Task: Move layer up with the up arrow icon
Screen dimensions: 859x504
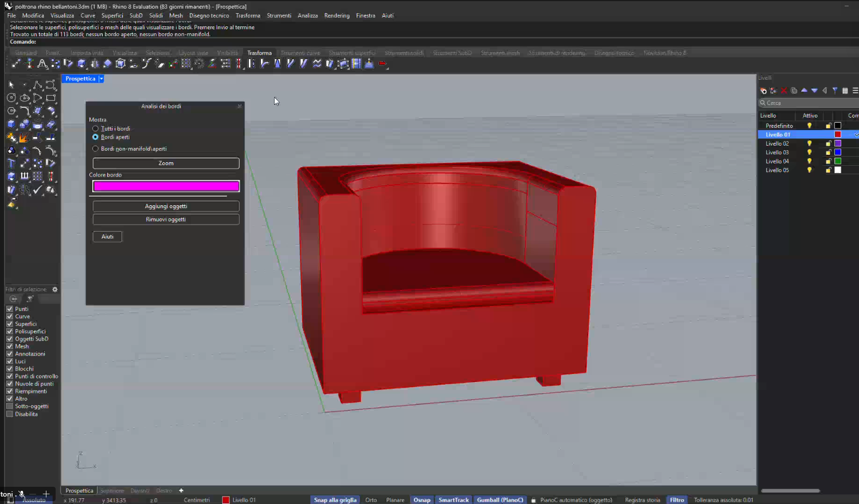Action: click(x=804, y=91)
